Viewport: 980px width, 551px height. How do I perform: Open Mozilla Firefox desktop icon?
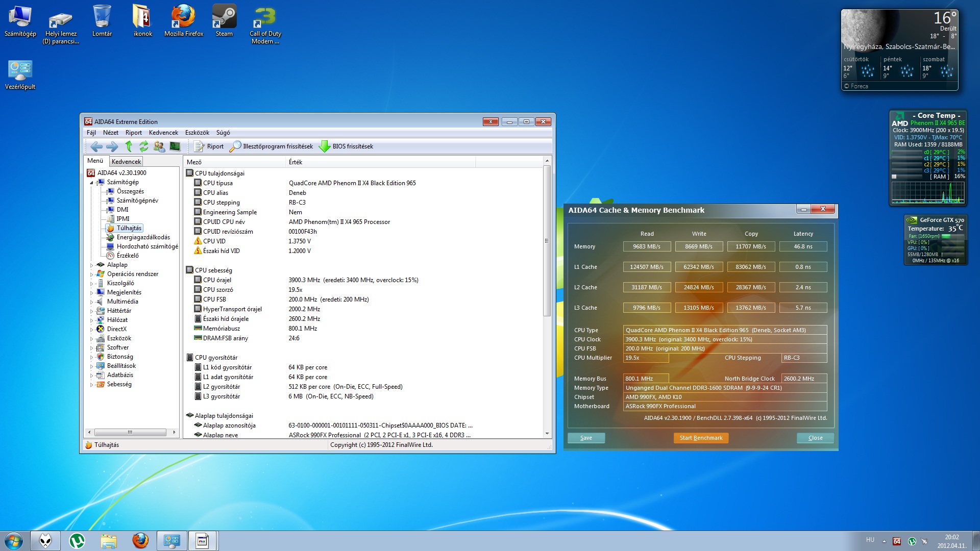tap(183, 21)
